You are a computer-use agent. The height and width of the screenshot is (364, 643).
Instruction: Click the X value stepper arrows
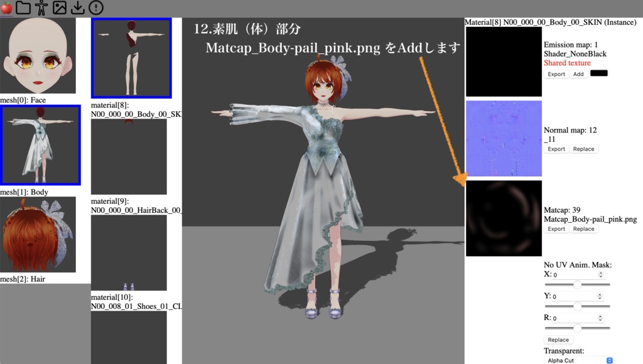pyautogui.click(x=601, y=275)
